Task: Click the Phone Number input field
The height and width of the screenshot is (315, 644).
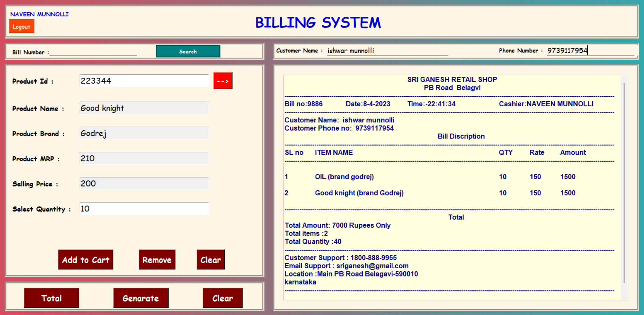Action: (590, 51)
